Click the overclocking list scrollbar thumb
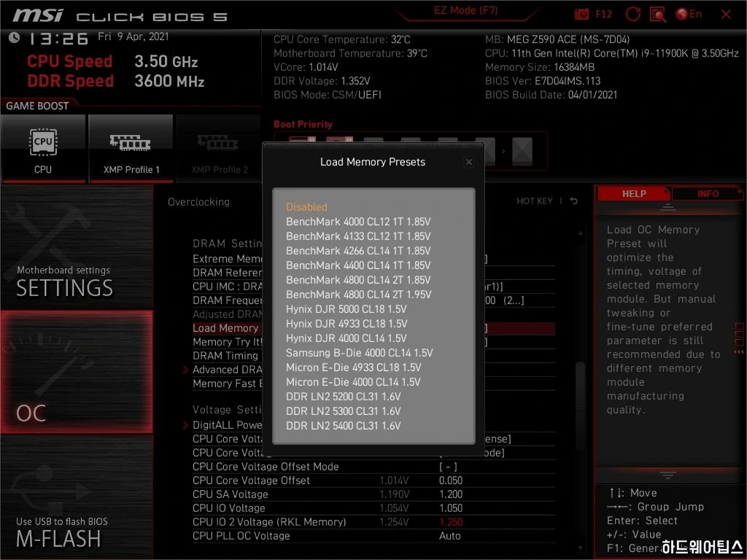747x560 pixels. (x=580, y=407)
